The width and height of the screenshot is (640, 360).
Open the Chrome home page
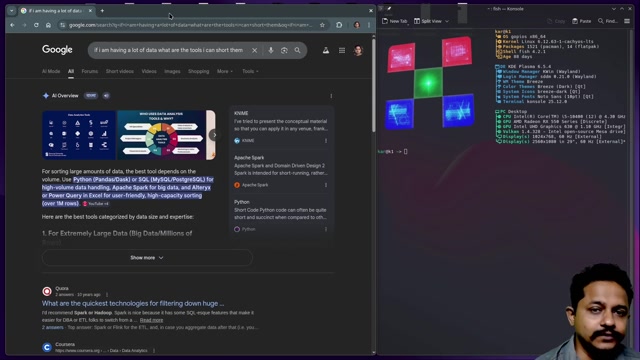pos(48,25)
